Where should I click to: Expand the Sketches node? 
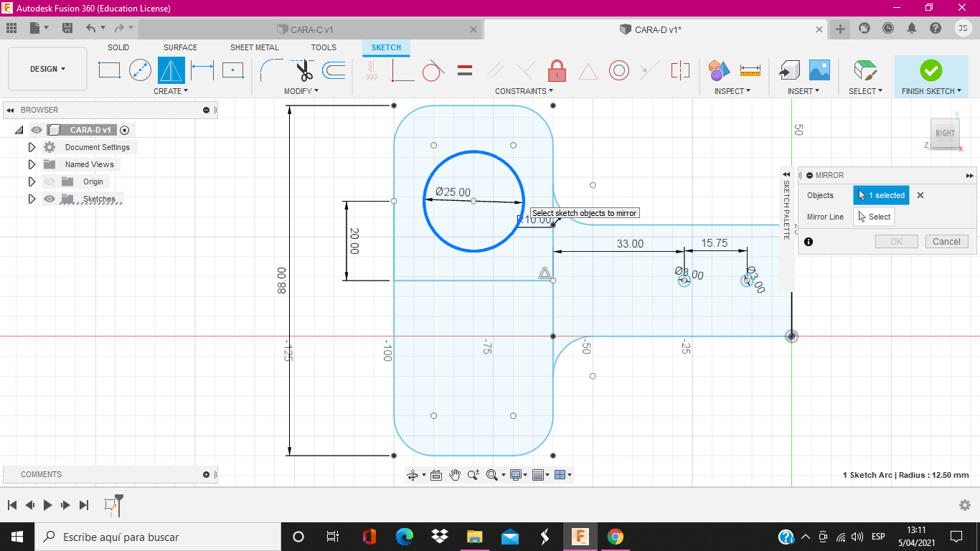tap(32, 199)
